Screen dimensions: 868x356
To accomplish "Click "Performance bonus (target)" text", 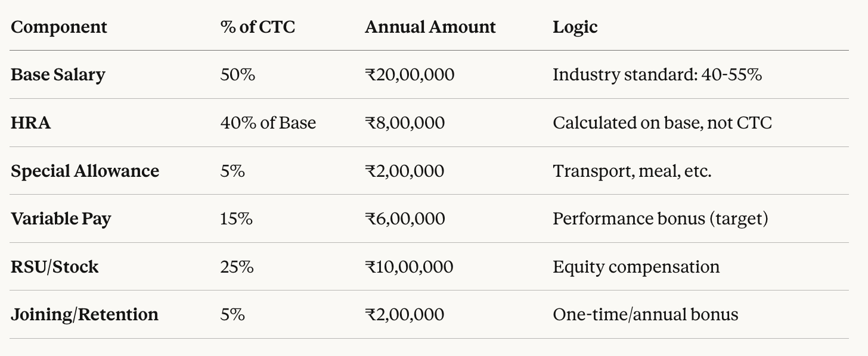I will click(660, 218).
